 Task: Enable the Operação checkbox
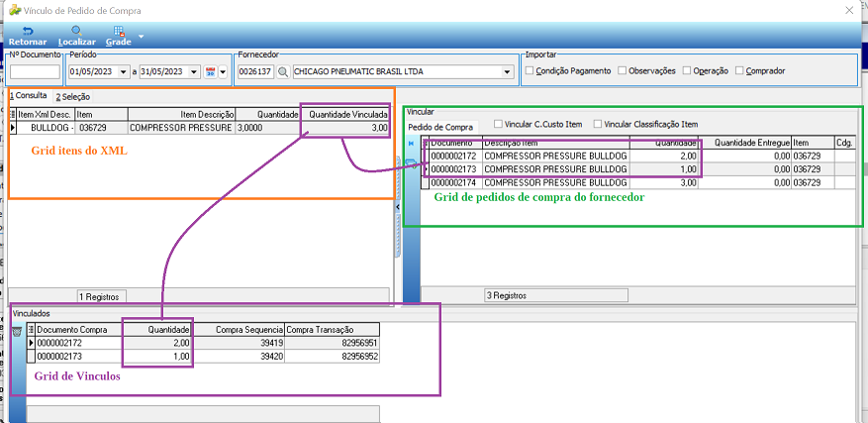click(x=687, y=71)
